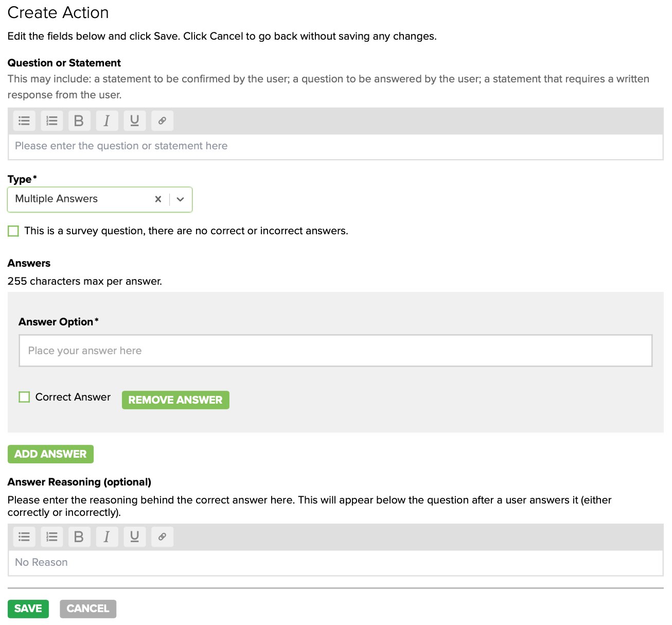This screenshot has height=625, width=672.
Task: Toggle underline in Answer Reasoning editor
Action: (x=134, y=537)
